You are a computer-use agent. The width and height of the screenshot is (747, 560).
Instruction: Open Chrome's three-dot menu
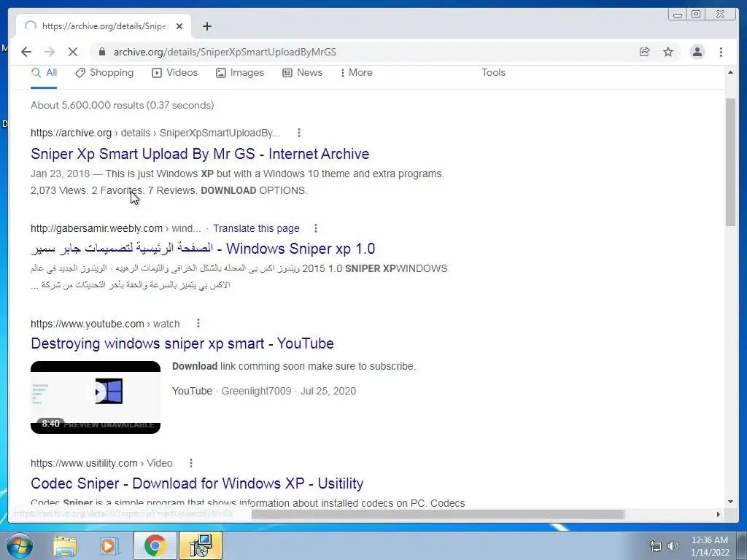[x=721, y=52]
